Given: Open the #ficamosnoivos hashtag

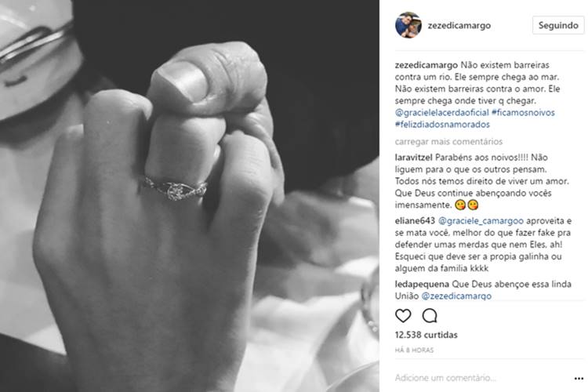Looking at the screenshot, I should coord(523,113).
